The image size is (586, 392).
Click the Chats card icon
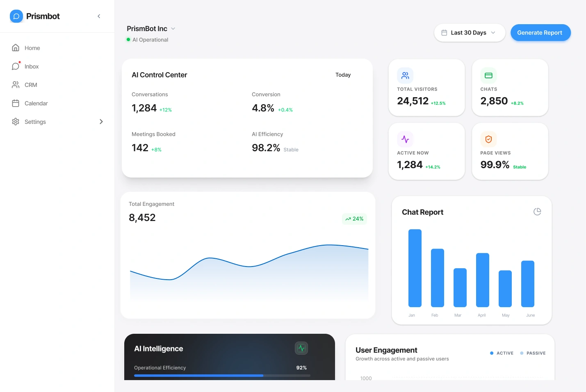(488, 75)
